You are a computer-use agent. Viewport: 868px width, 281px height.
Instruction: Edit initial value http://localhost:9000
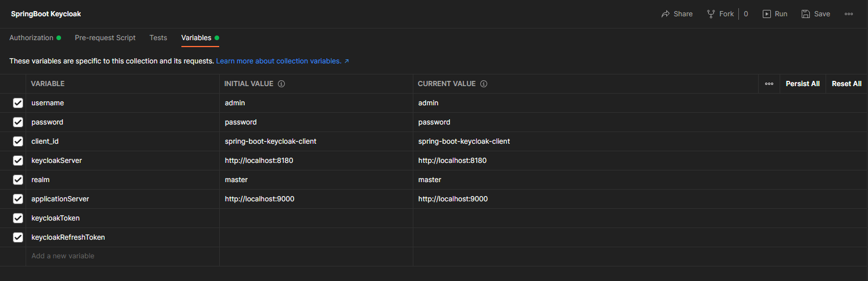[316, 199]
